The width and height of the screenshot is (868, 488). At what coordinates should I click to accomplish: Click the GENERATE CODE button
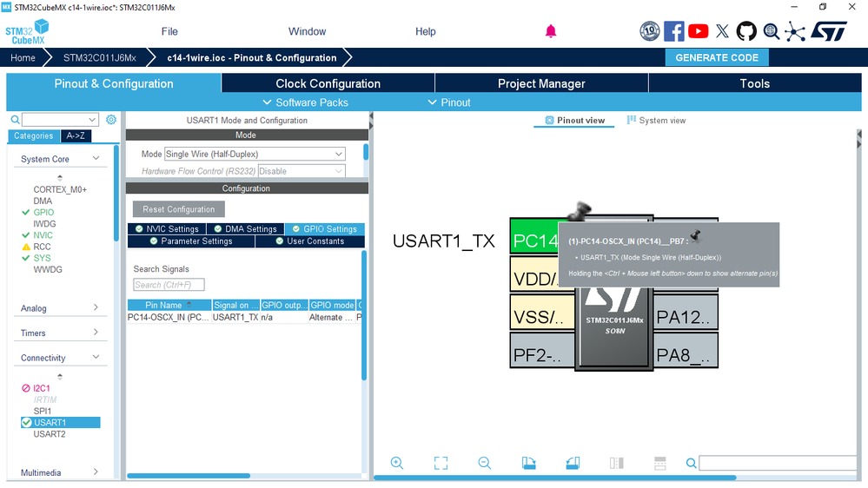pyautogui.click(x=717, y=57)
